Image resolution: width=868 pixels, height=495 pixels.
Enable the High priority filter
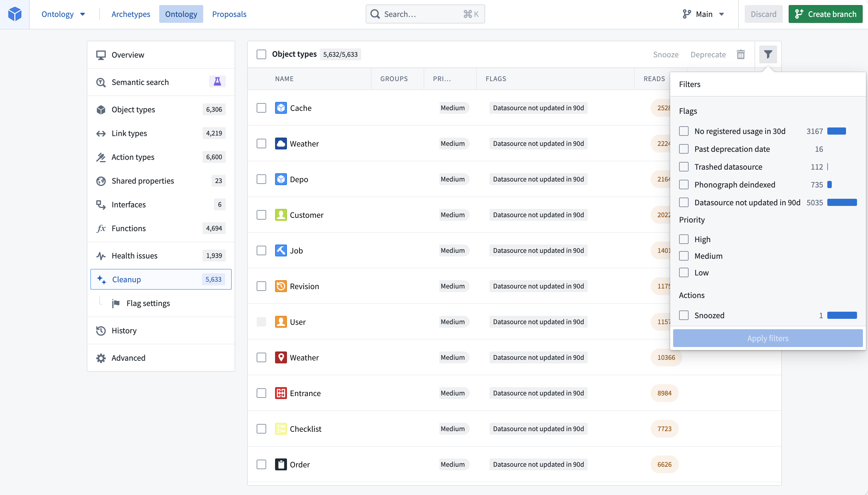tap(684, 239)
